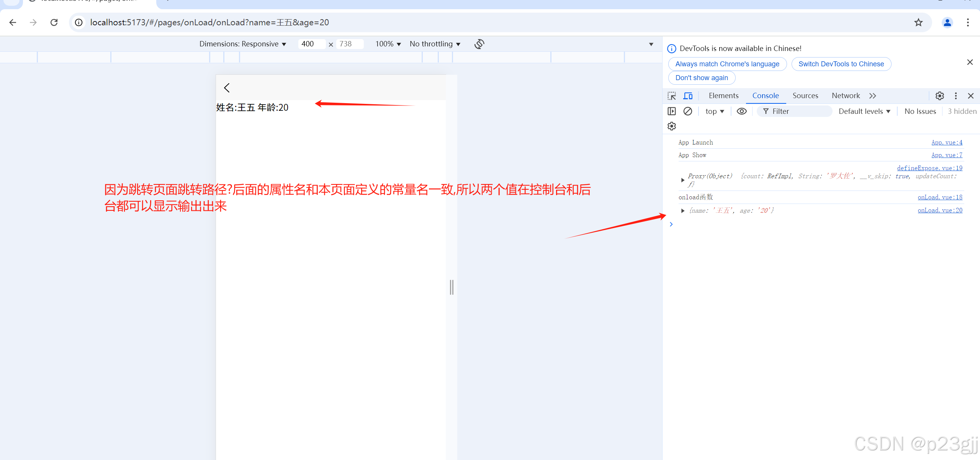980x460 pixels.
Task: Switch to the Elements tab
Action: tap(723, 96)
